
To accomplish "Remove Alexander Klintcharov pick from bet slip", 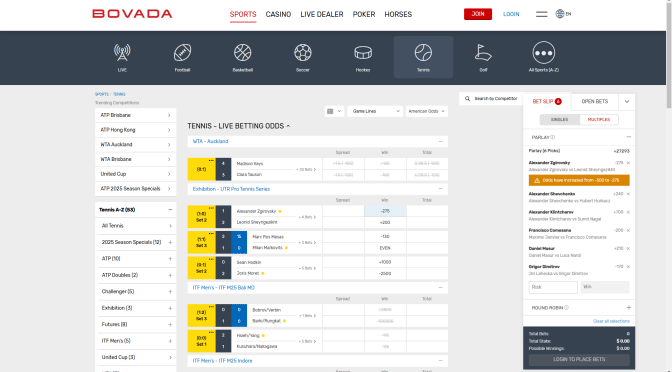I will 628,212.
